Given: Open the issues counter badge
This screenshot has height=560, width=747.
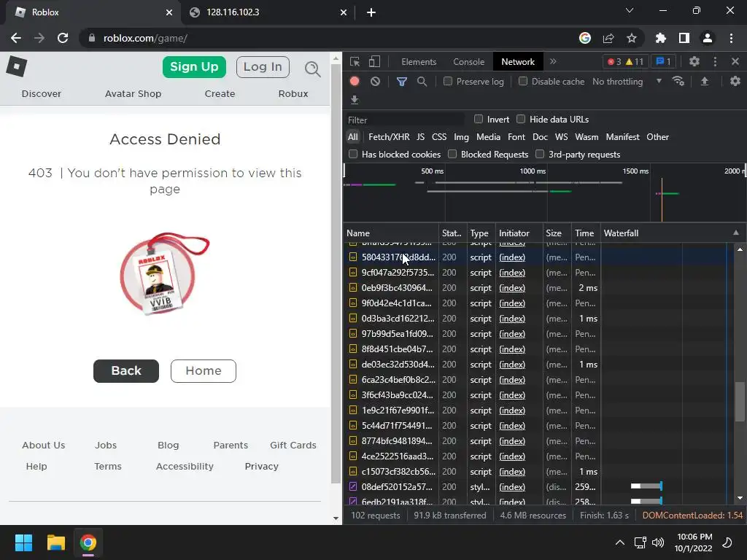Looking at the screenshot, I should pyautogui.click(x=664, y=61).
